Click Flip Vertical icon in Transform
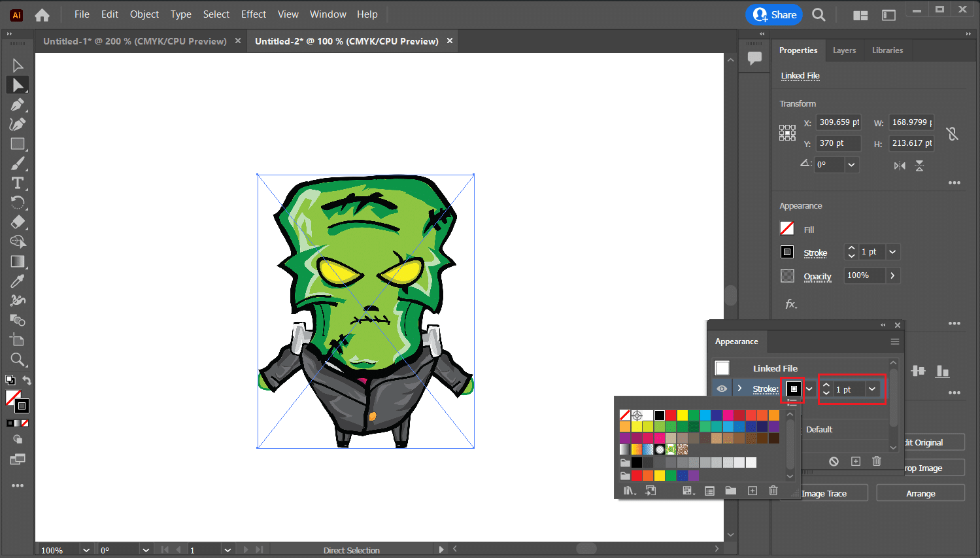 (919, 166)
